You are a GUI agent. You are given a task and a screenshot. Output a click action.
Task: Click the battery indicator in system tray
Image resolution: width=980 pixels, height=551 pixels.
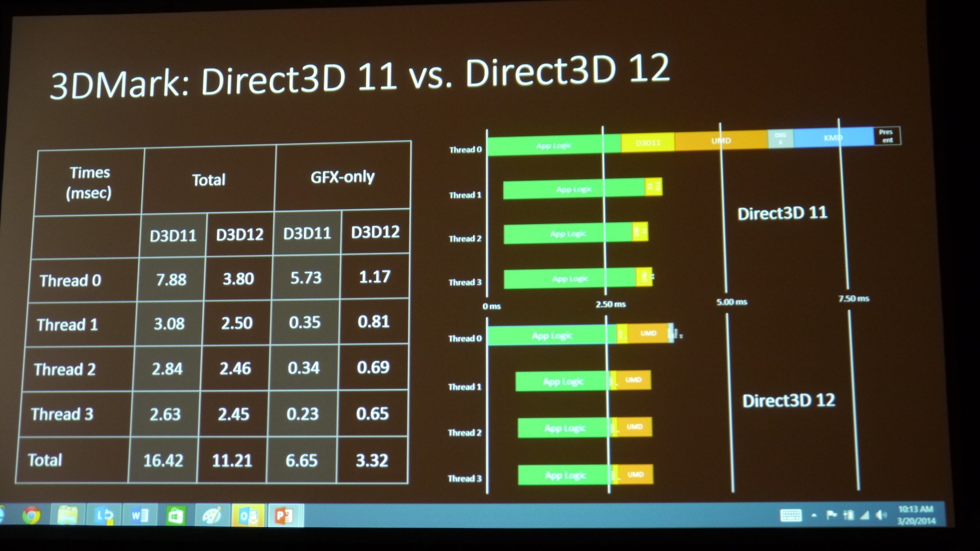click(855, 517)
